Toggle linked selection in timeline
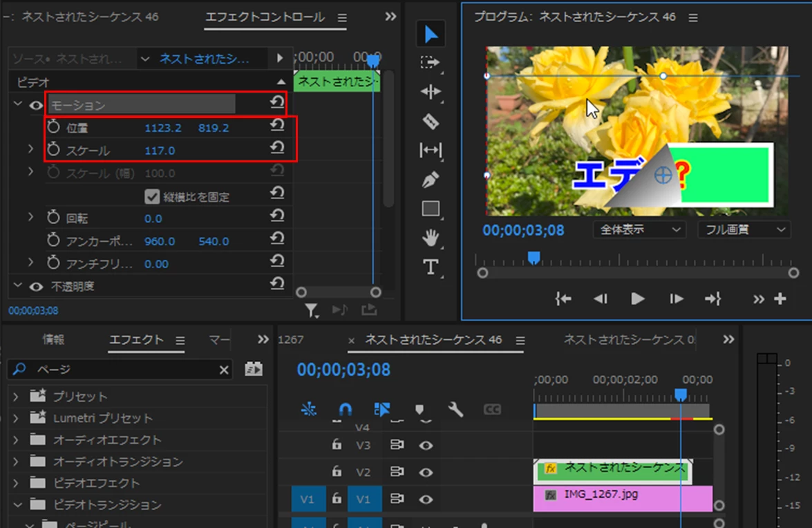Image resolution: width=812 pixels, height=528 pixels. 382,409
